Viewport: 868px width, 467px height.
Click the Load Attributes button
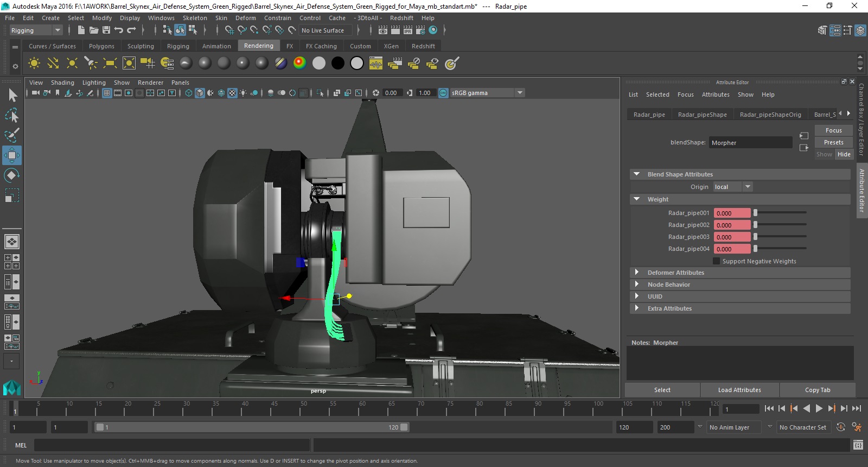[739, 390]
